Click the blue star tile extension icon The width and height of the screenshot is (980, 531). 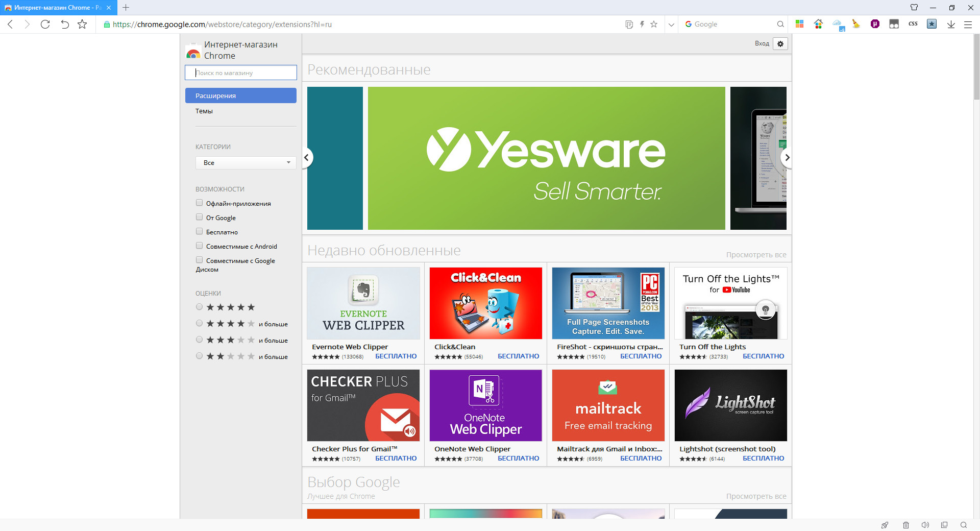pyautogui.click(x=932, y=24)
